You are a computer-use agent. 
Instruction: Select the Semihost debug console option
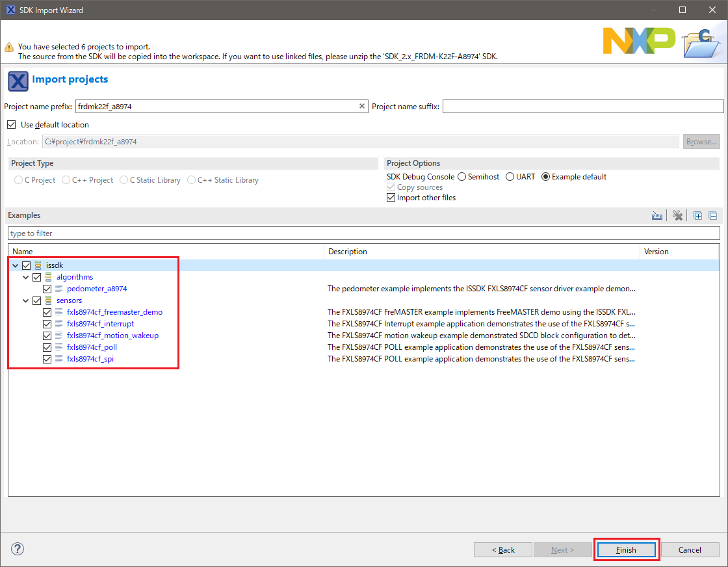click(461, 177)
